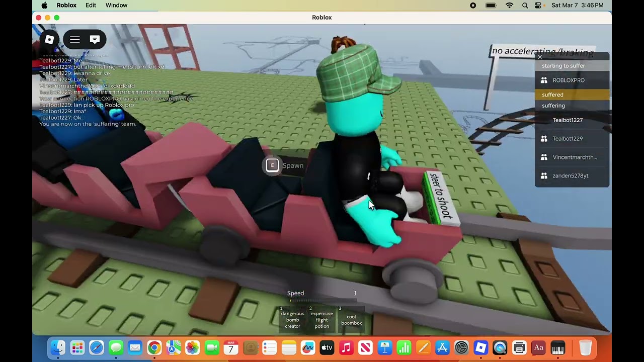Open the Window menu

coord(116,5)
